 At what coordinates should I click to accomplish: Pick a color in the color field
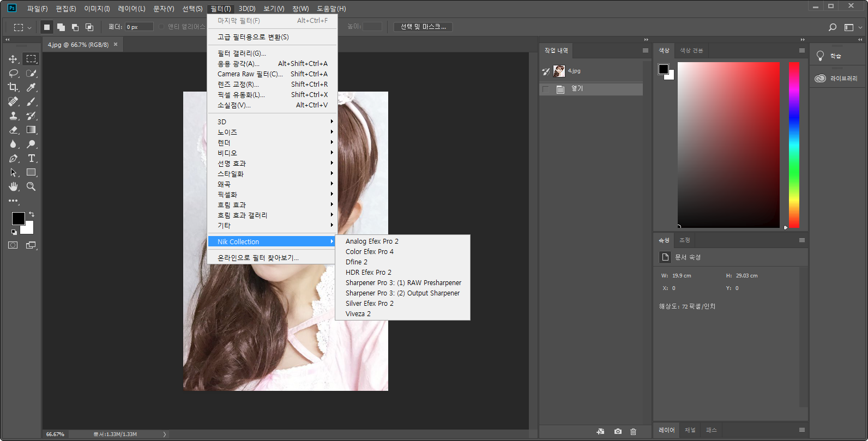click(728, 144)
